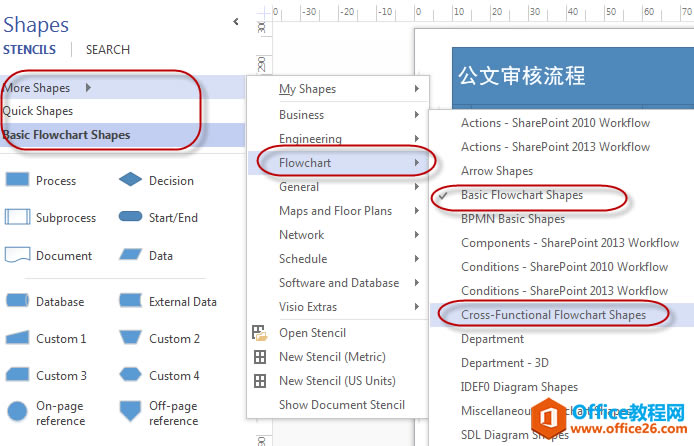The image size is (694, 446).
Task: Expand the Schedule submenu arrow
Action: [416, 258]
